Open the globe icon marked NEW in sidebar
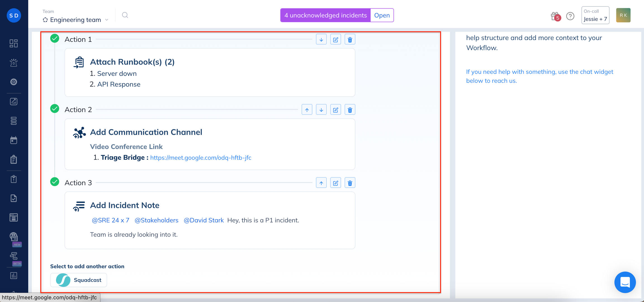644x302 pixels. [14, 237]
